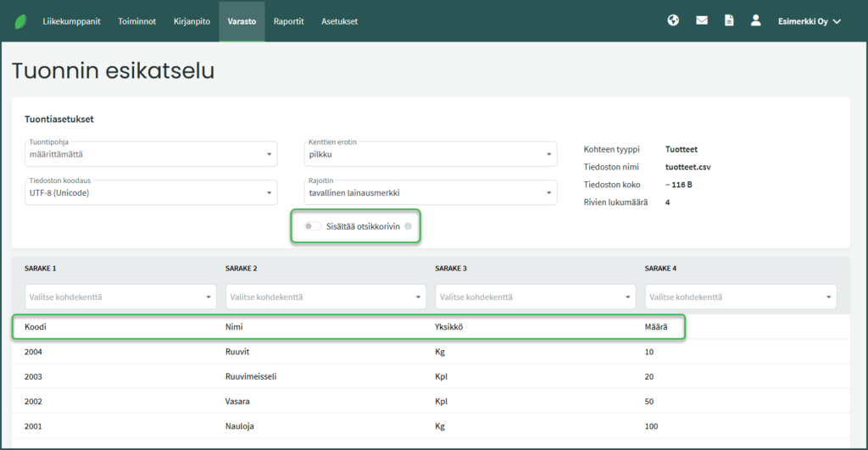This screenshot has width=868, height=450.
Task: Open the Asetukset menu
Action: click(339, 21)
